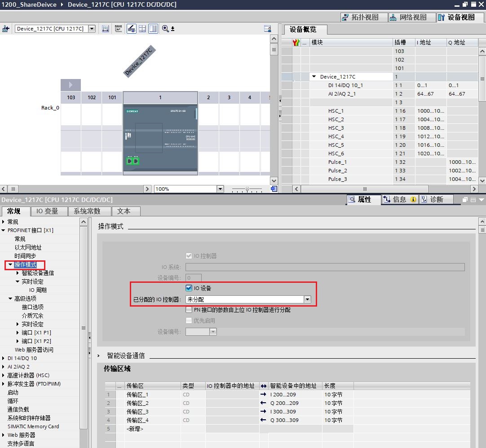
Task: Switch to the 系统常数 tab
Action: point(89,211)
